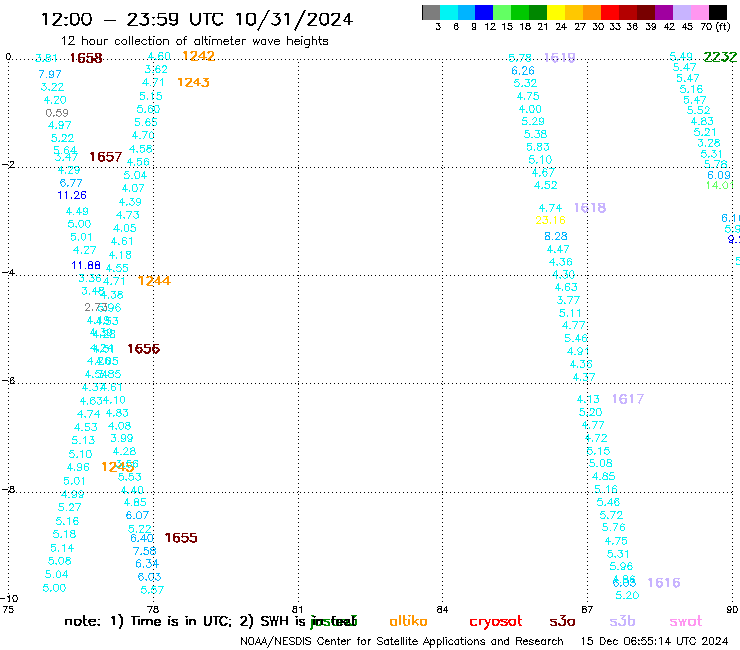This screenshot has height=650, width=740.
Task: Click the wave height value 5.00 at bottom left
Action: tap(54, 588)
